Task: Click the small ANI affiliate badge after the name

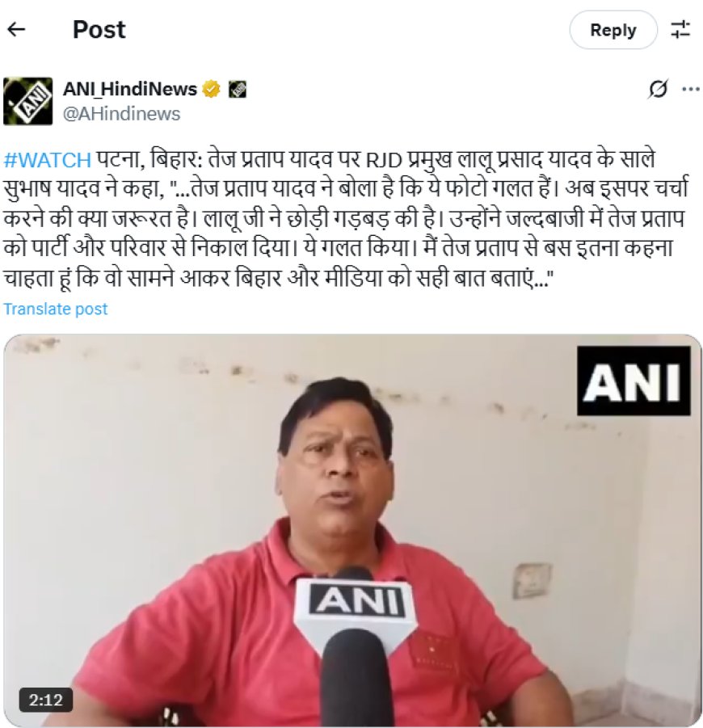Action: pyautogui.click(x=238, y=89)
